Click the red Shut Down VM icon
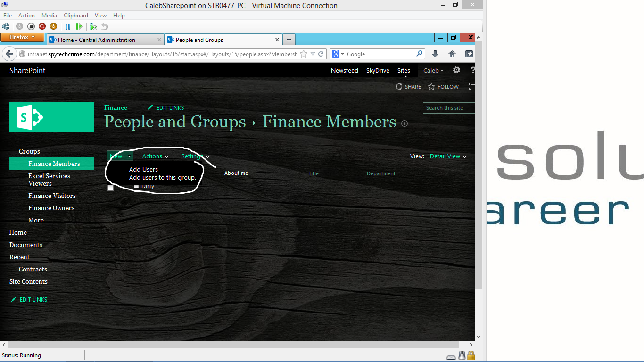The height and width of the screenshot is (362, 644). [42, 26]
